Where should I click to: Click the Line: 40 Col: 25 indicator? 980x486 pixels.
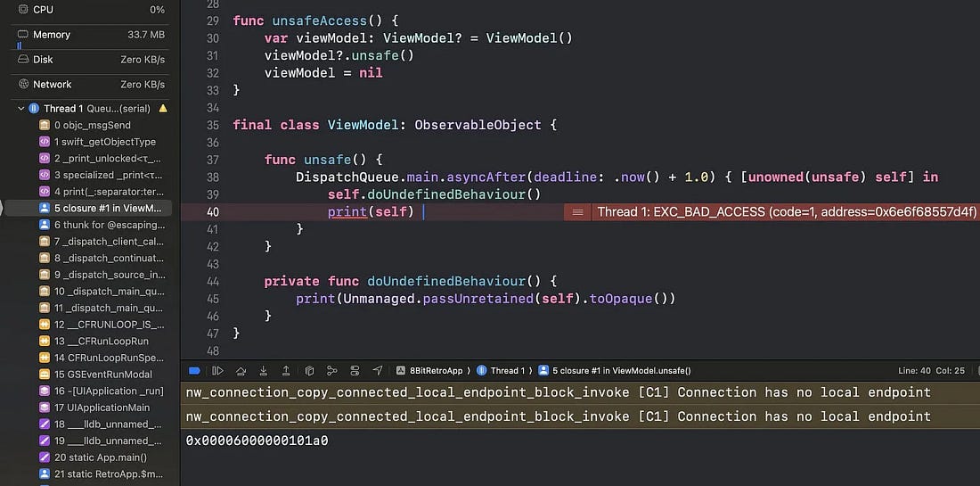pos(931,371)
